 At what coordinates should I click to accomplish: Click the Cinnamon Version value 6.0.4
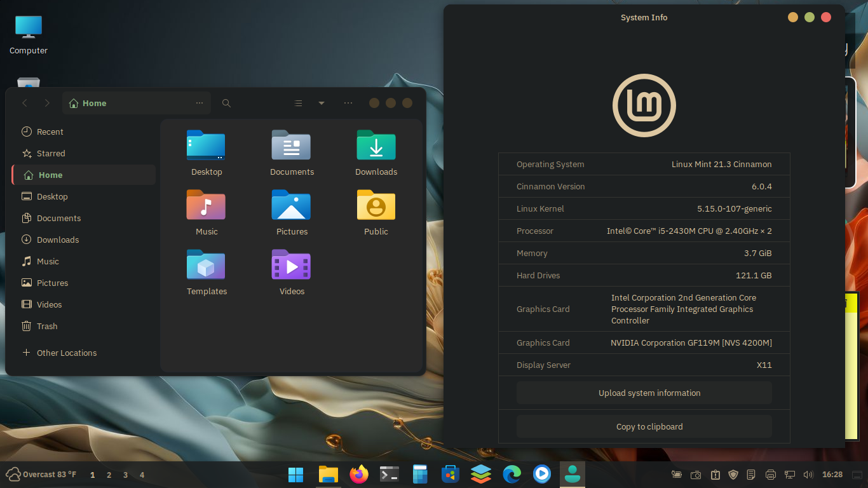coord(762,187)
